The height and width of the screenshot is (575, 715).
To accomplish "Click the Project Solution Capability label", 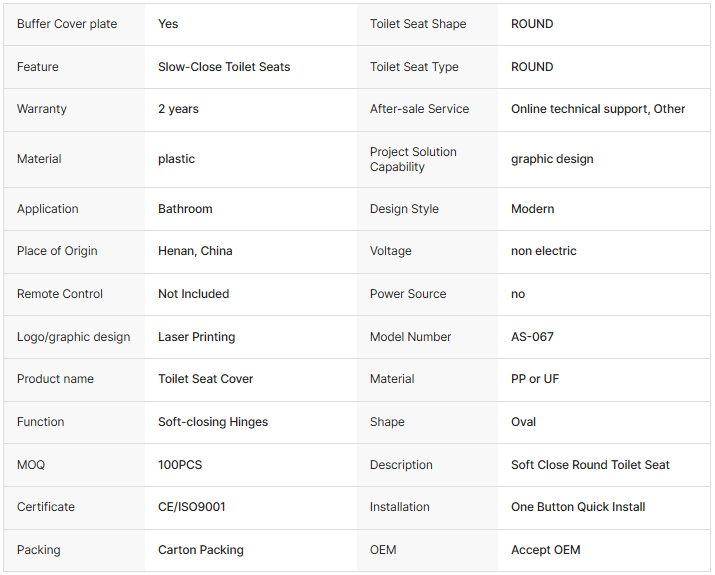I will (x=413, y=159).
